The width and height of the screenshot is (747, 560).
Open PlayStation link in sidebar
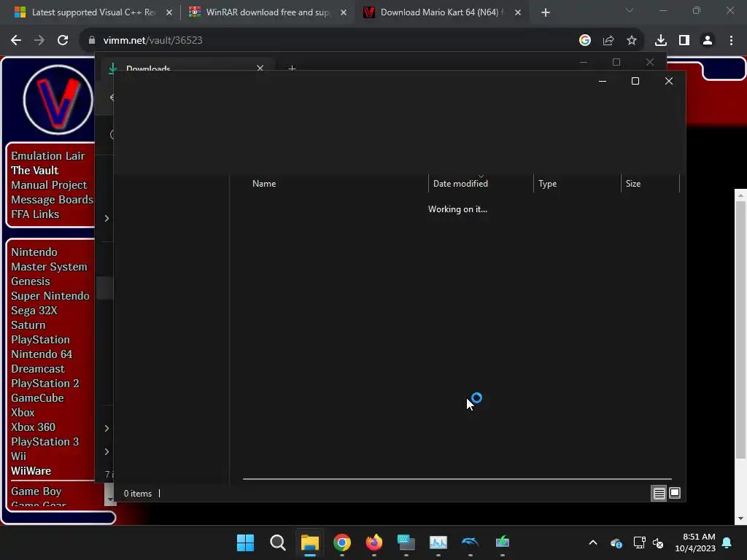pos(41,340)
